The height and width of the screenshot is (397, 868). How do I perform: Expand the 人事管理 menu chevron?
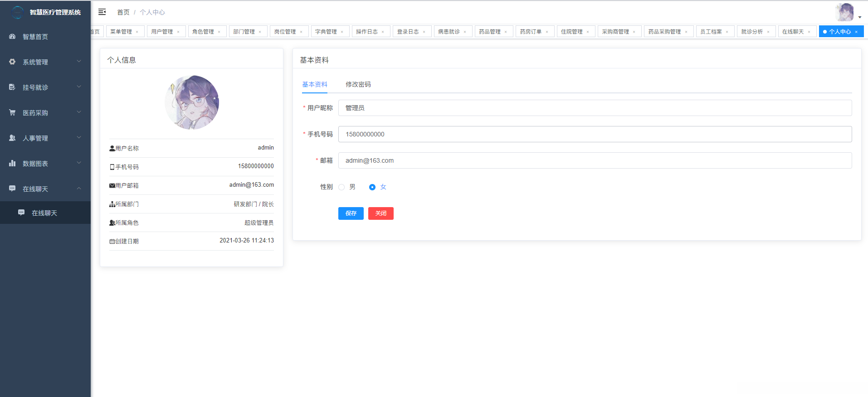(x=79, y=137)
